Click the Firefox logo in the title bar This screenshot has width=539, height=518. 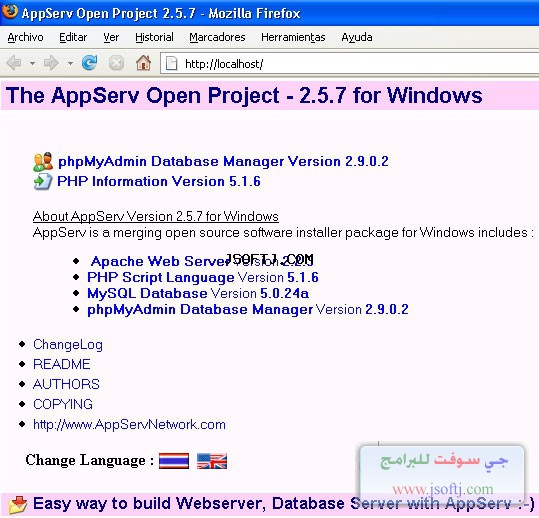[x=10, y=11]
